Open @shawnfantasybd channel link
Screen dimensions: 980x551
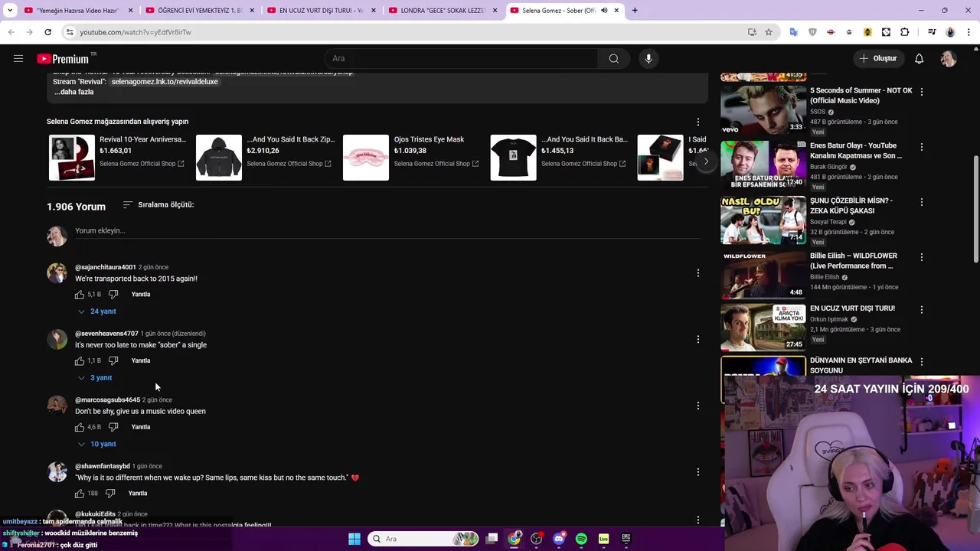tap(103, 466)
